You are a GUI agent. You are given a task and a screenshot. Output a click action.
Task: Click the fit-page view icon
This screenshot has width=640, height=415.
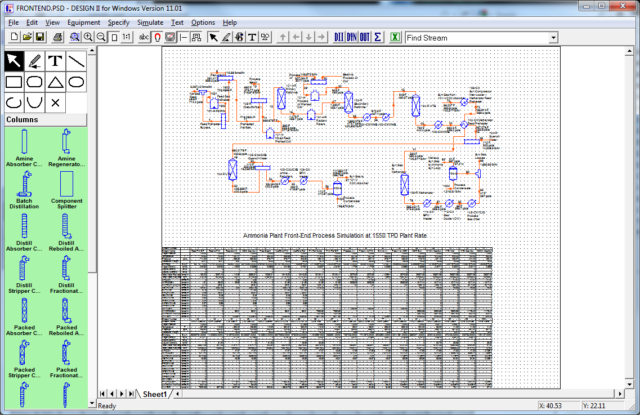(114, 37)
